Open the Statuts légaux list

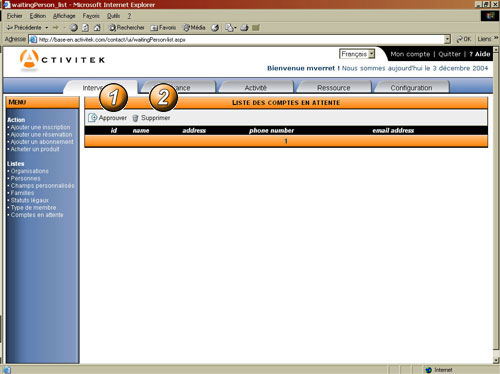tap(30, 200)
